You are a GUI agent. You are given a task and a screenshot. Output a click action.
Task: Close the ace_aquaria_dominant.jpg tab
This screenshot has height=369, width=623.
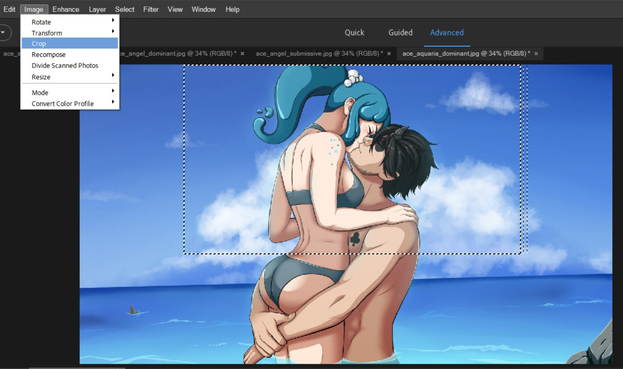coord(536,54)
